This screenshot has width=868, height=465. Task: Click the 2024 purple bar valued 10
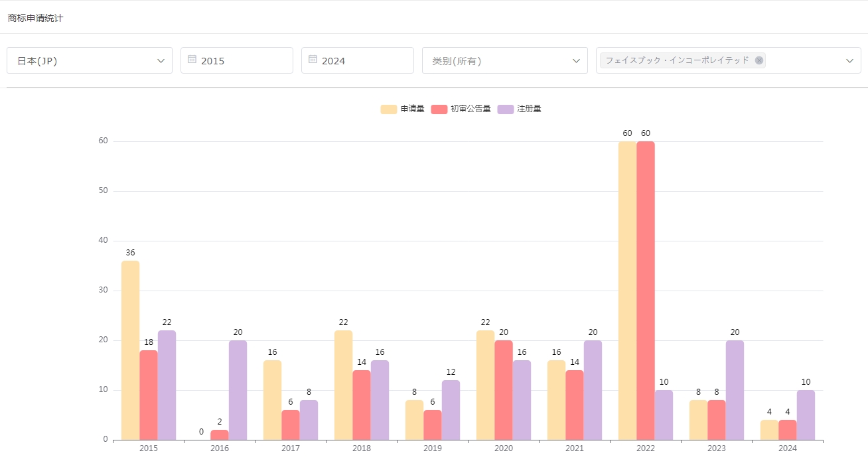pyautogui.click(x=806, y=415)
